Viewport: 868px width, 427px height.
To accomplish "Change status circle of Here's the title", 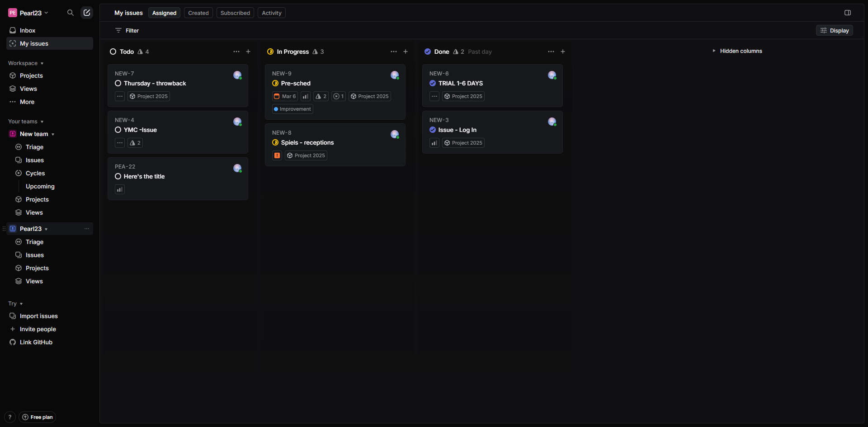I will point(118,176).
